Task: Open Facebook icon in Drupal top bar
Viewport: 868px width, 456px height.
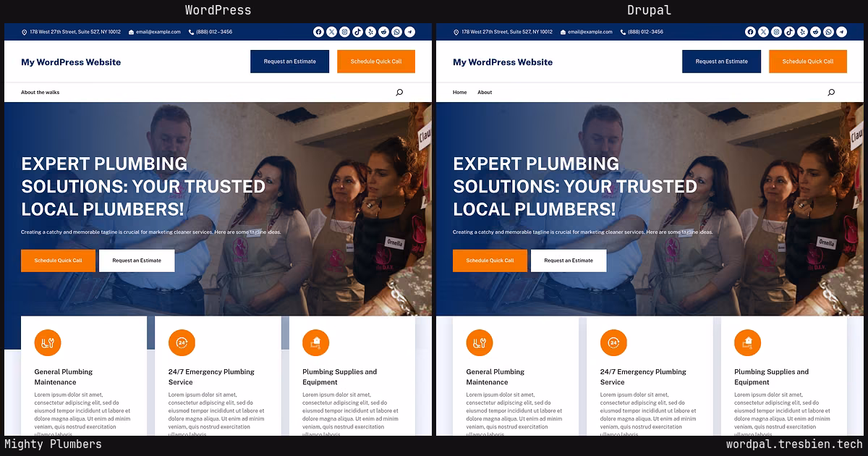Action: [x=750, y=32]
